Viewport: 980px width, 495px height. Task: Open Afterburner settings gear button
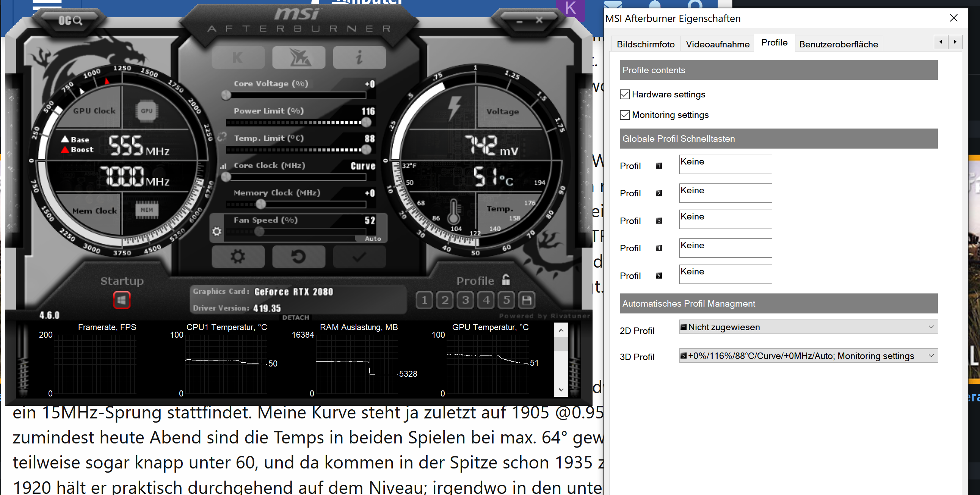pyautogui.click(x=238, y=257)
